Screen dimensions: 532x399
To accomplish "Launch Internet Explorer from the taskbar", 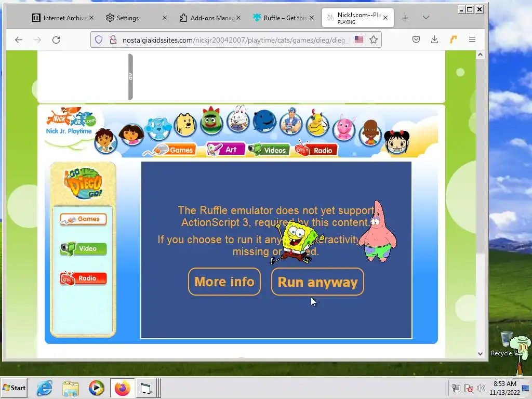I will 45,388.
